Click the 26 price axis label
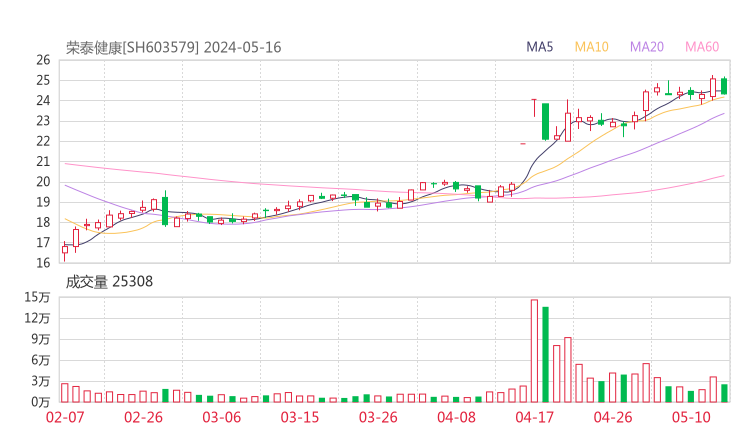 coord(43,60)
